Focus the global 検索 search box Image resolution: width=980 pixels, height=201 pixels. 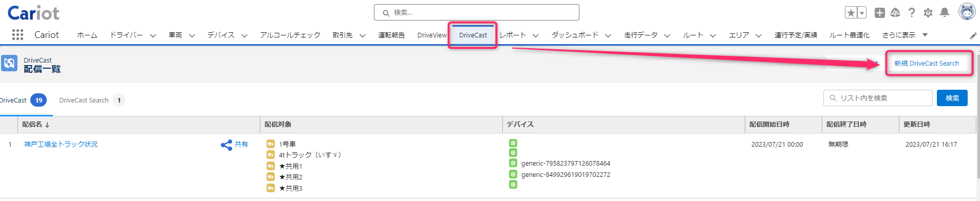pos(476,12)
